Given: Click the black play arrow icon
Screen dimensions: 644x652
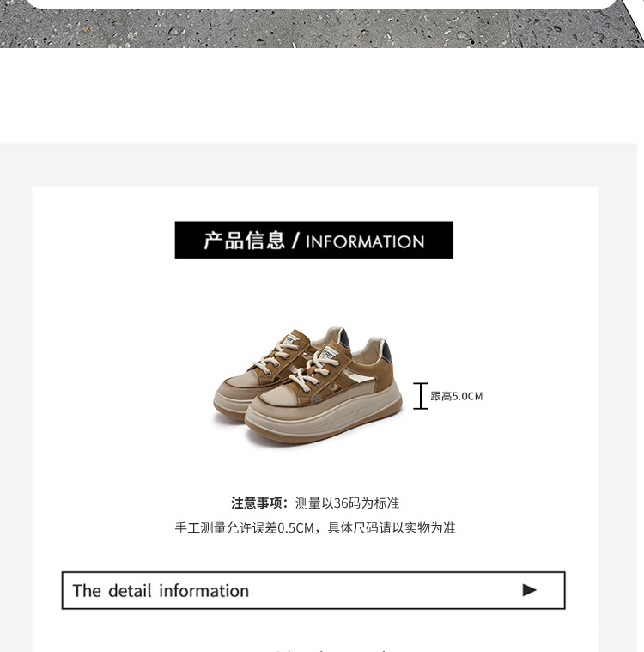Looking at the screenshot, I should (x=529, y=590).
